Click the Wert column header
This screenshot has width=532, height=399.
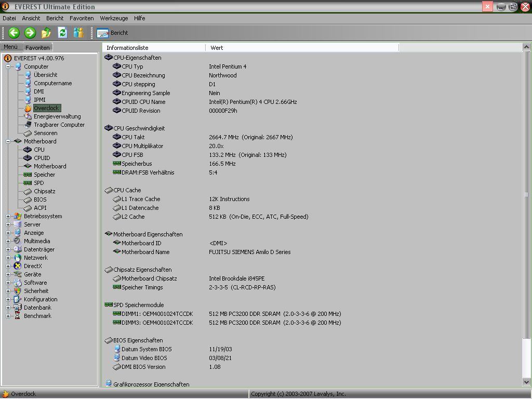pyautogui.click(x=302, y=48)
